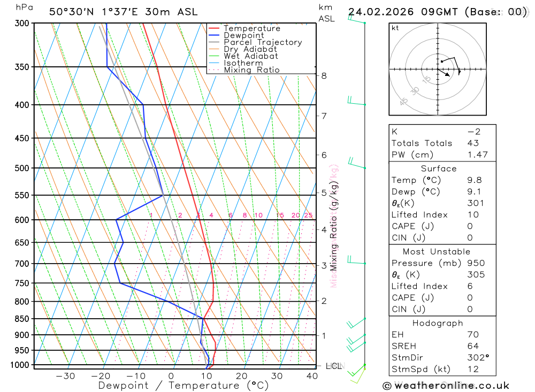The width and height of the screenshot is (535, 392).
Task: Click the PW (cm) value 1.47
Action: click(x=477, y=155)
